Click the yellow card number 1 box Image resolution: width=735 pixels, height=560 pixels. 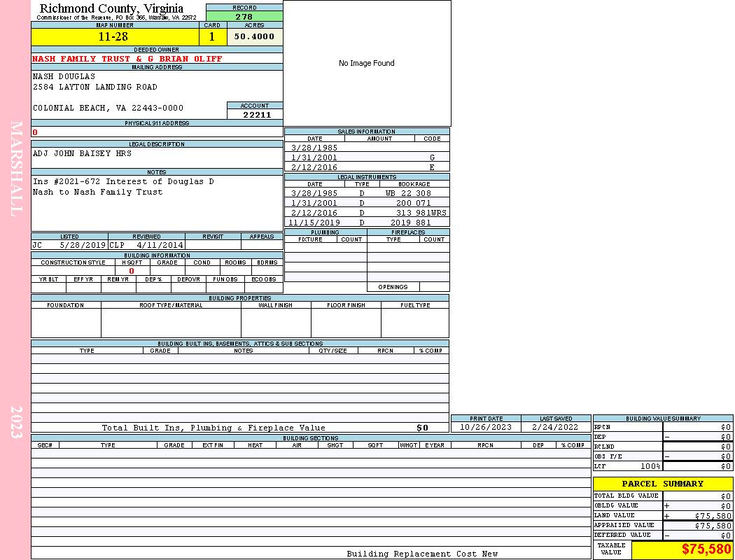point(212,37)
